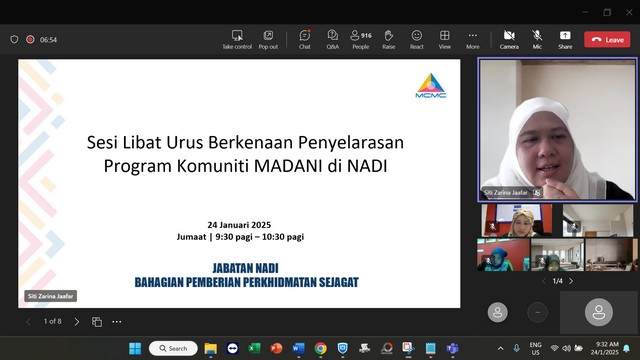This screenshot has height=360, width=640.
Task: Click the Share screen icon
Action: [565, 40]
